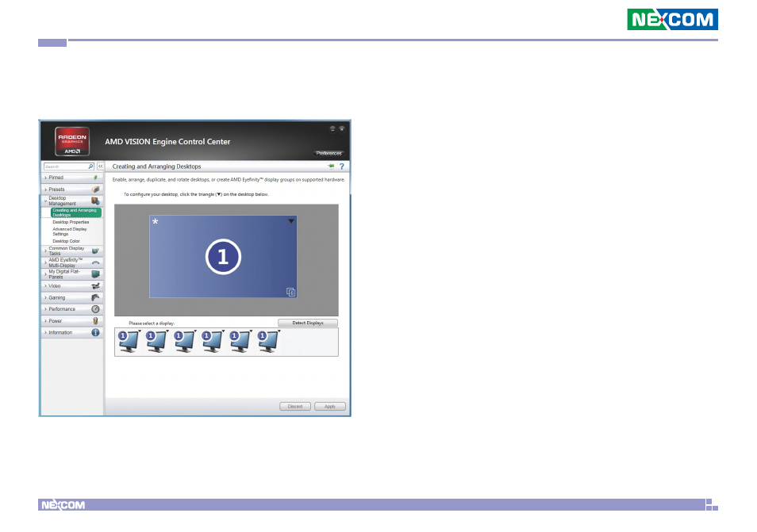Click the Video row icon

pyautogui.click(x=95, y=286)
